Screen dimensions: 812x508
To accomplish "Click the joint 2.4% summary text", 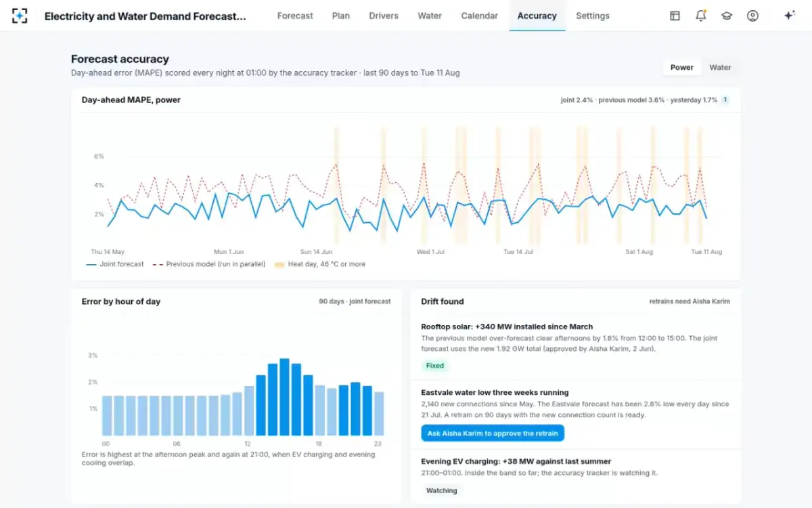I will (x=577, y=100).
